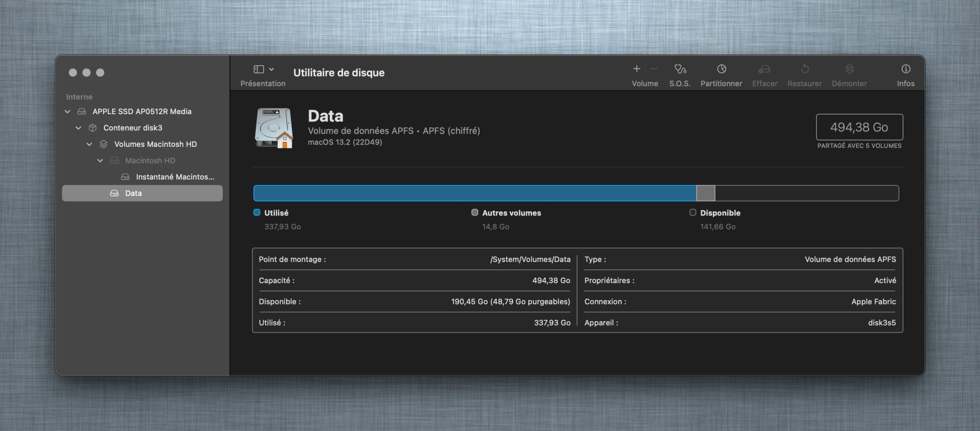Show Infos for the selected volume
The image size is (980, 431).
pos(906,69)
